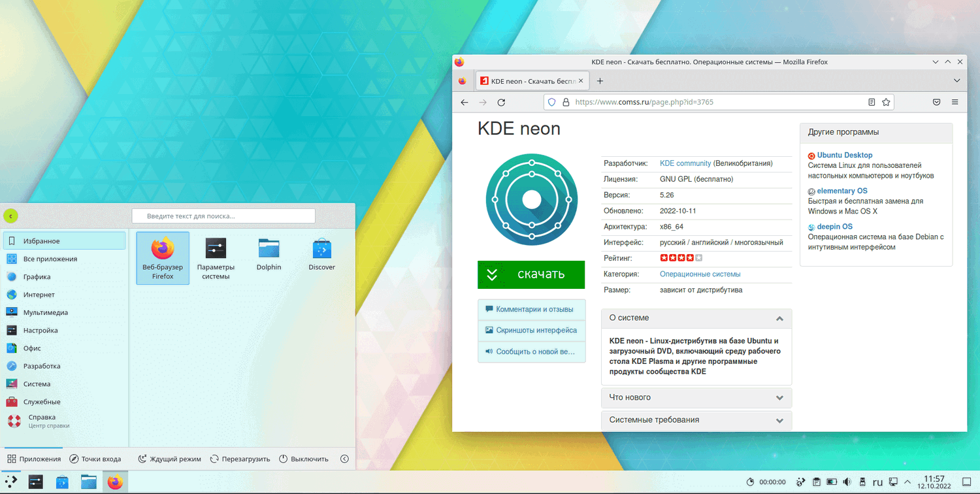Click the Выключить shutdown button
Image resolution: width=980 pixels, height=494 pixels.
pos(304,459)
